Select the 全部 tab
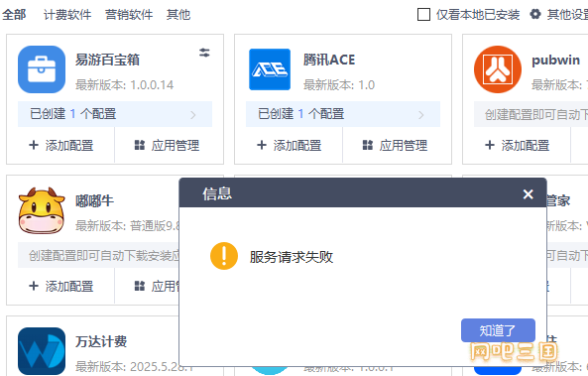Image resolution: width=588 pixels, height=376 pixels. pyautogui.click(x=14, y=15)
